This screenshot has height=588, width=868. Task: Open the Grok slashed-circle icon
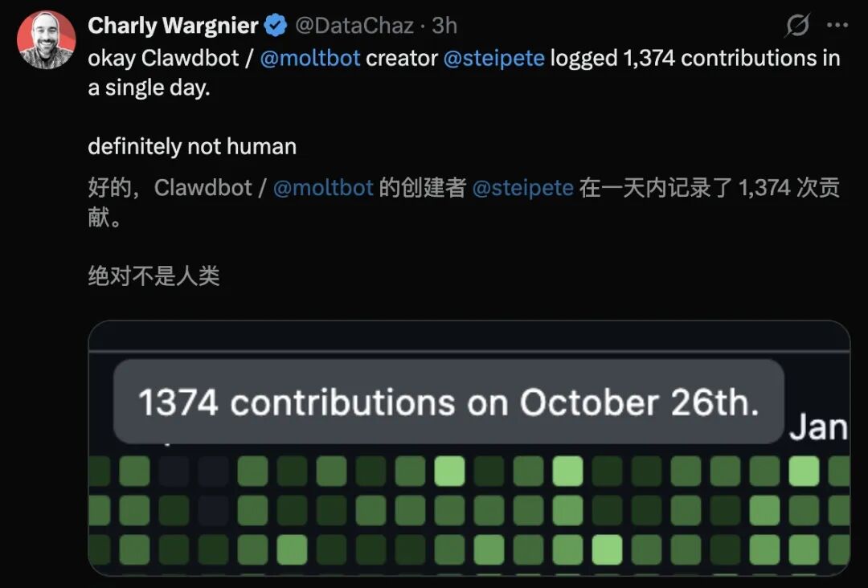(x=797, y=26)
